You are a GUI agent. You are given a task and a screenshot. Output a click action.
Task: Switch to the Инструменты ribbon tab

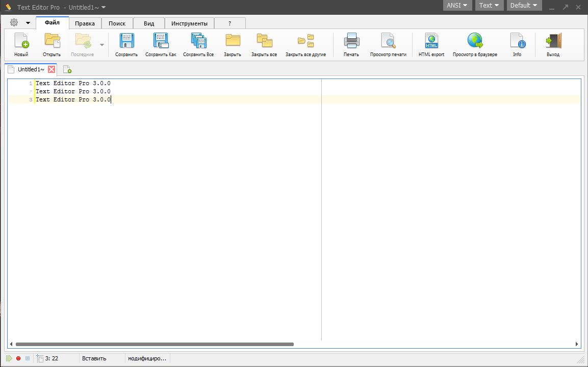click(x=189, y=23)
